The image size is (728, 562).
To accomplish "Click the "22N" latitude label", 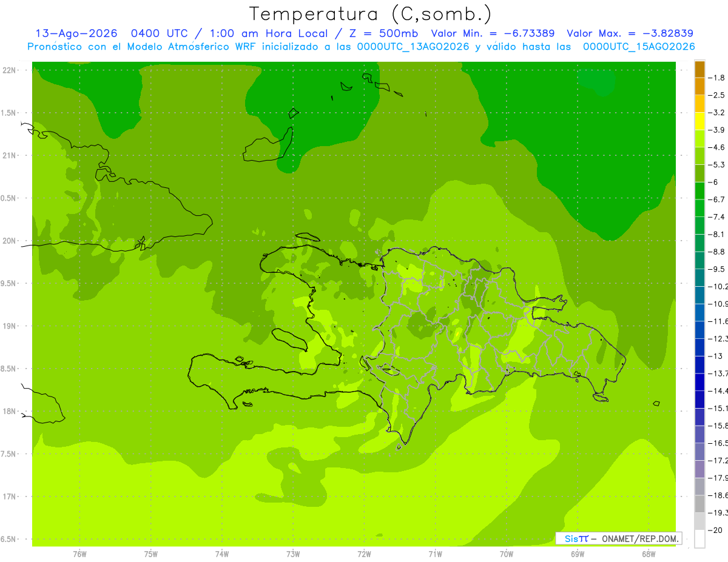I will pos(10,70).
